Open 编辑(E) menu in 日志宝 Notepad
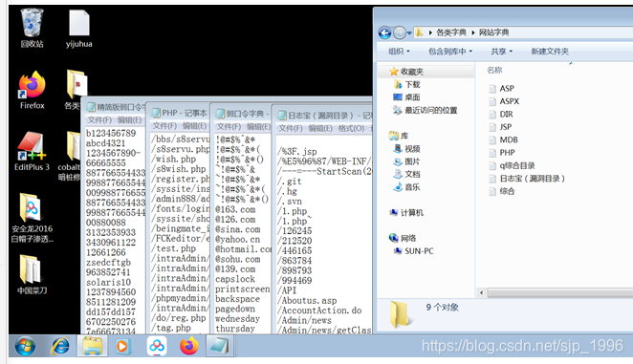The image size is (633, 364). pyautogui.click(x=320, y=128)
